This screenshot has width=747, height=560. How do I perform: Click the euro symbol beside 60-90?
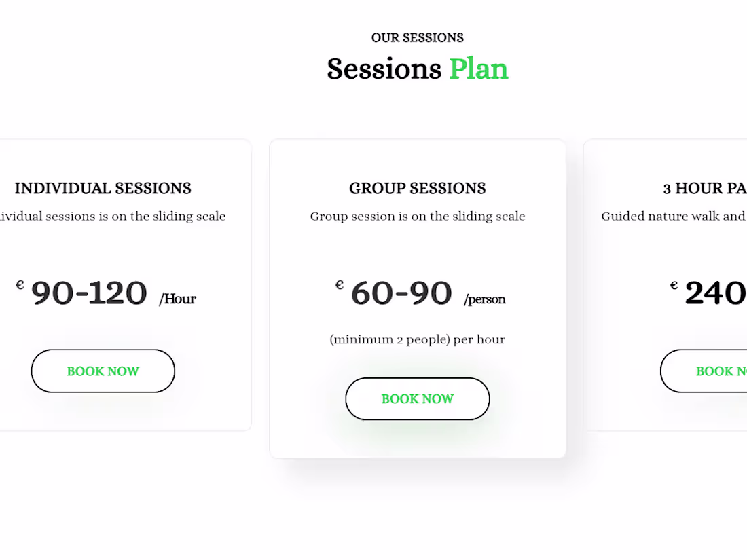[340, 285]
